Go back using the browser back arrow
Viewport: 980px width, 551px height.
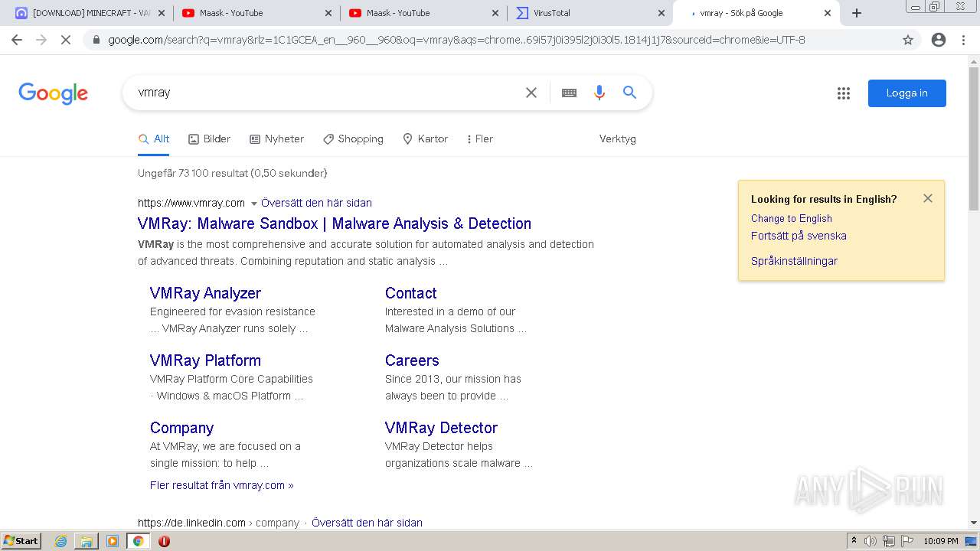coord(17,40)
